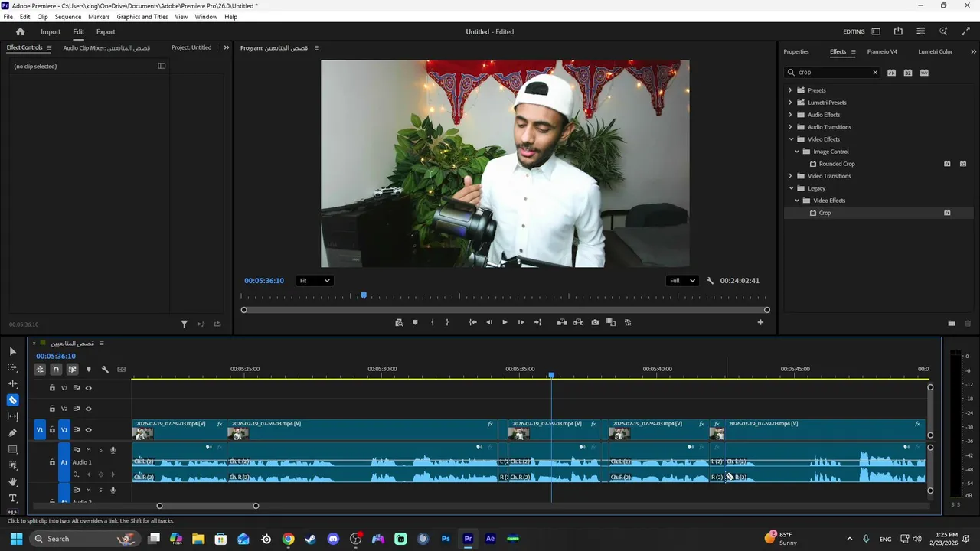Click the Add Marker icon in the timeline header

tap(89, 370)
